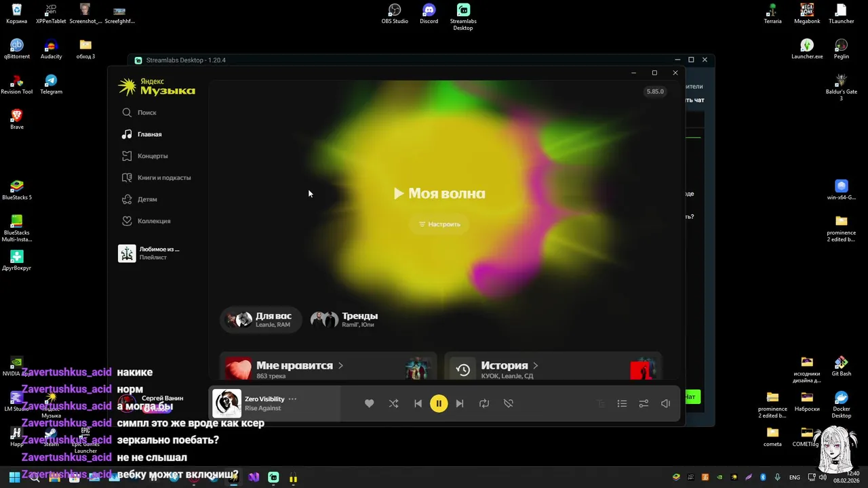
Task: Open the play queue list
Action: [622, 403]
